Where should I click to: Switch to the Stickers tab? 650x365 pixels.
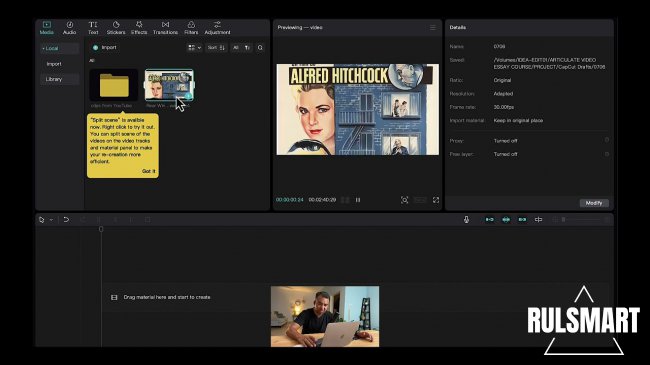pyautogui.click(x=116, y=28)
